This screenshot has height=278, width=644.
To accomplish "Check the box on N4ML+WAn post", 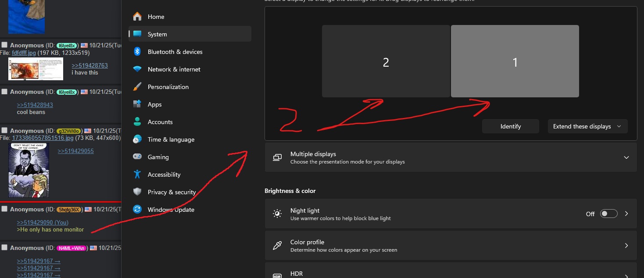I will [4, 247].
